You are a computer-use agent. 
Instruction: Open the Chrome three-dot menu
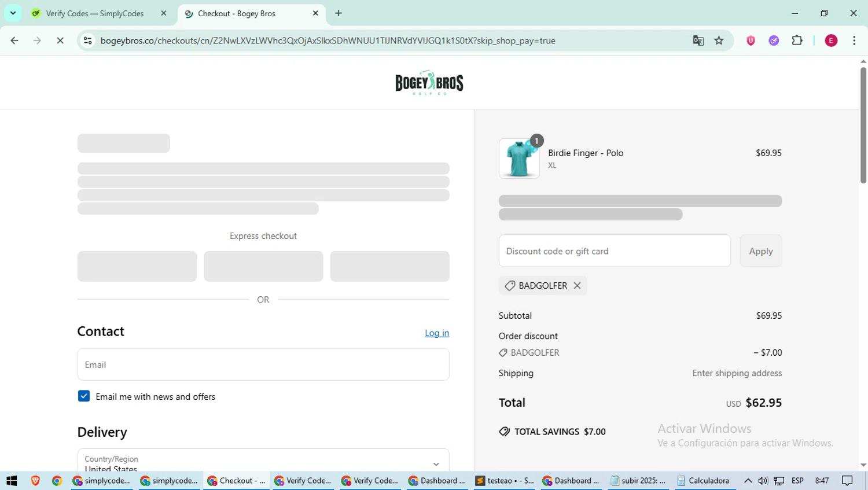[x=854, y=40]
